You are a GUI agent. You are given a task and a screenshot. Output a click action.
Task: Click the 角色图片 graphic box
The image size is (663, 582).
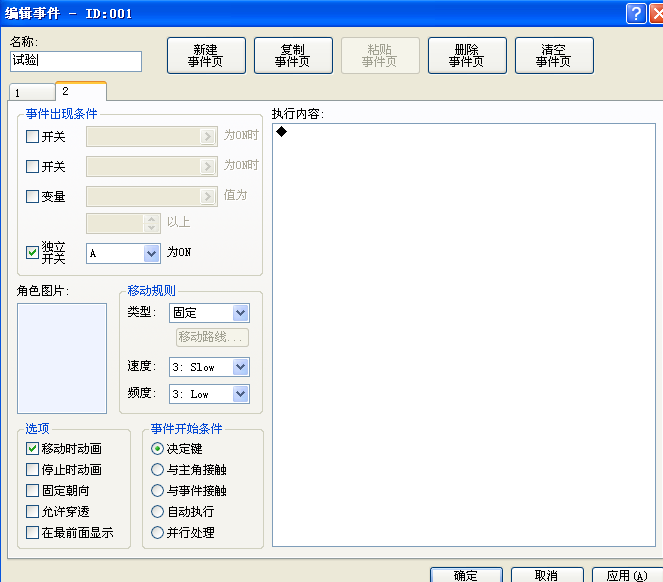[62, 358]
